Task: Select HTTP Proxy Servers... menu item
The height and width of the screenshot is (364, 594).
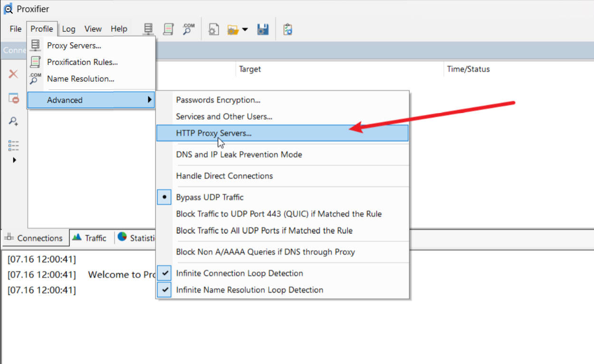Action: 214,133
